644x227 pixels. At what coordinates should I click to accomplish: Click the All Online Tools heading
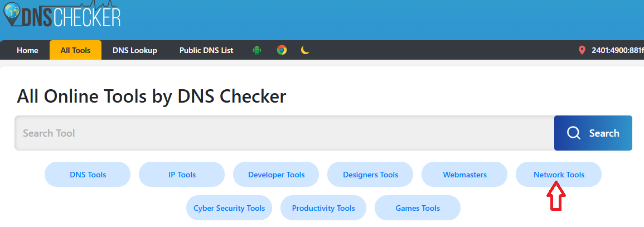pyautogui.click(x=152, y=96)
